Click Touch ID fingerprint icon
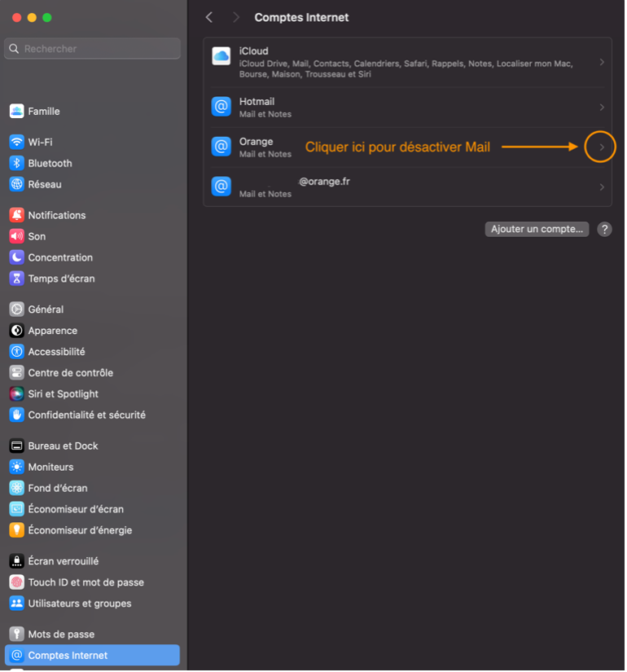 17,582
